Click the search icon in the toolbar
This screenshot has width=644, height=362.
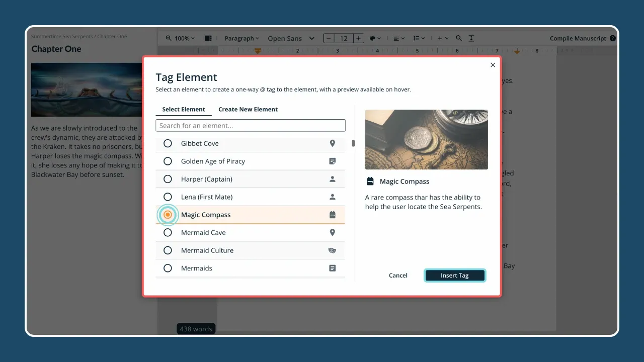tap(458, 38)
